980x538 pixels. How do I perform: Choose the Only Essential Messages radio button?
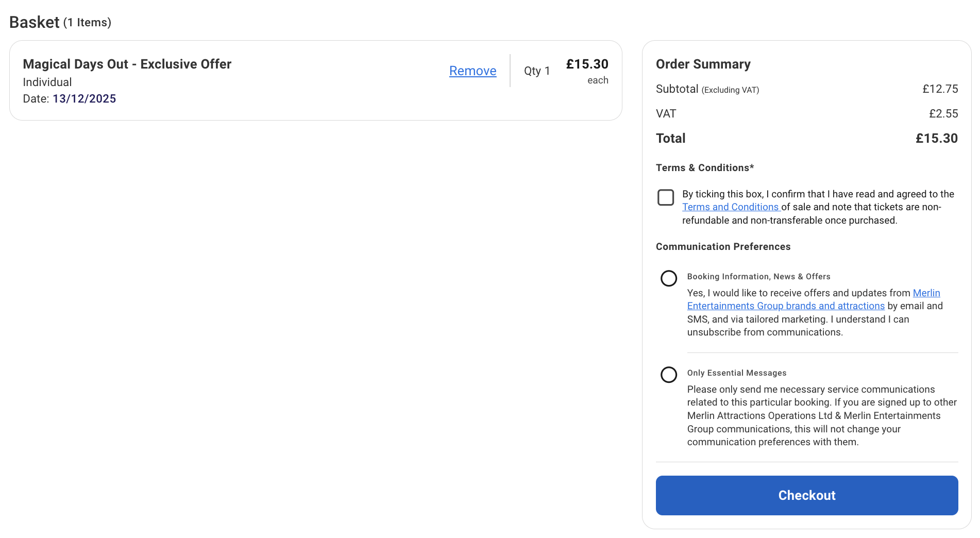pos(669,375)
